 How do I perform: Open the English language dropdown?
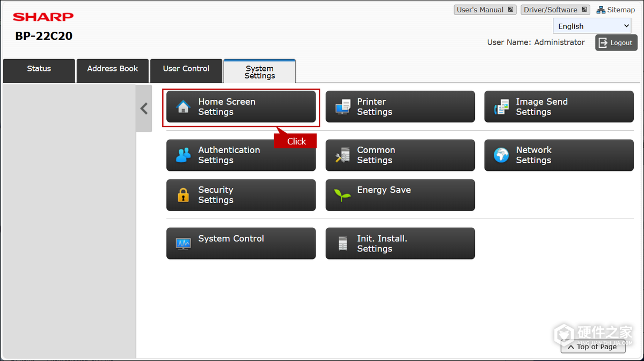(592, 26)
